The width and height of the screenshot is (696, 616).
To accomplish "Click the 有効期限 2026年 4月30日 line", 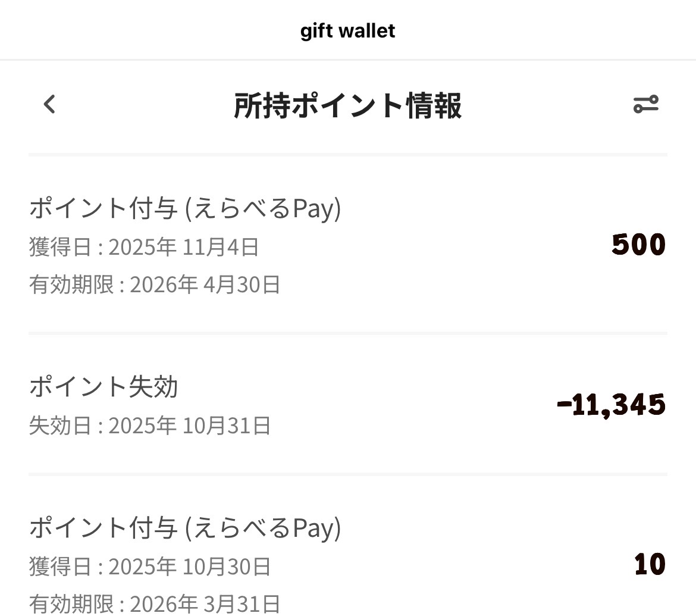I will click(x=155, y=284).
